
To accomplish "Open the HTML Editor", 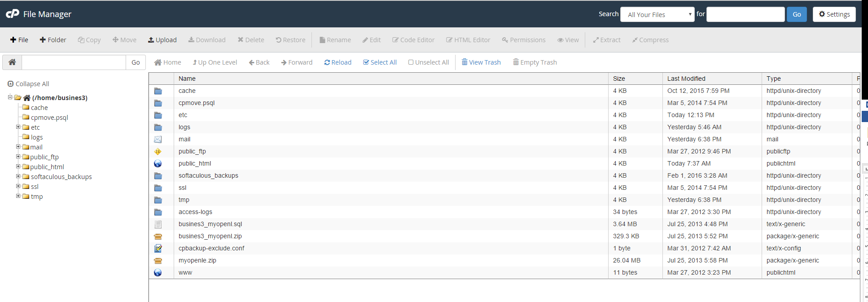I will click(468, 40).
